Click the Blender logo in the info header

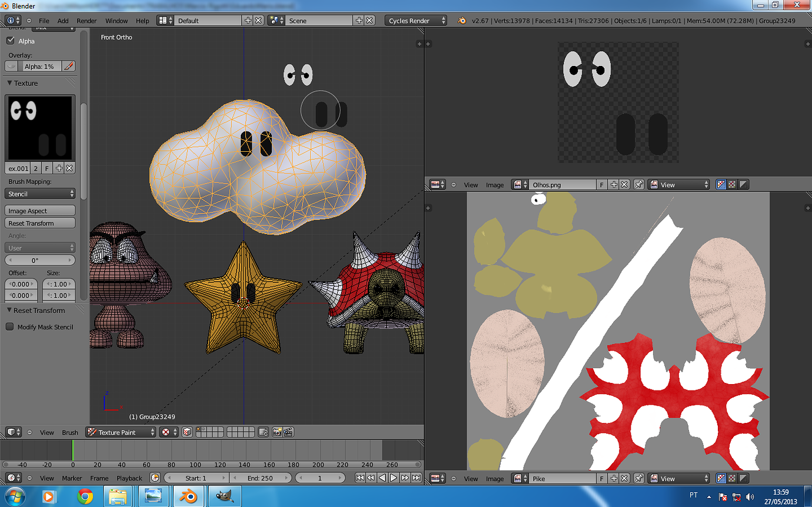coord(462,20)
